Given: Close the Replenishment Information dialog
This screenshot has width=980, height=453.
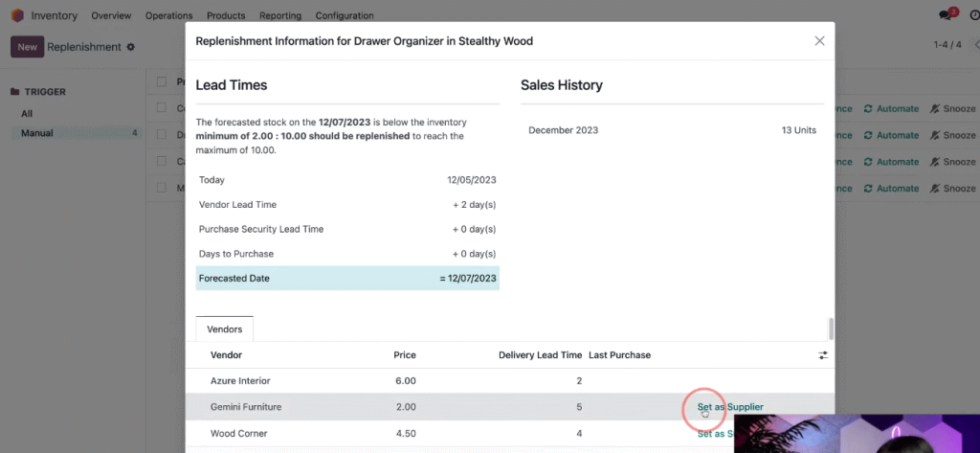Looking at the screenshot, I should 819,41.
